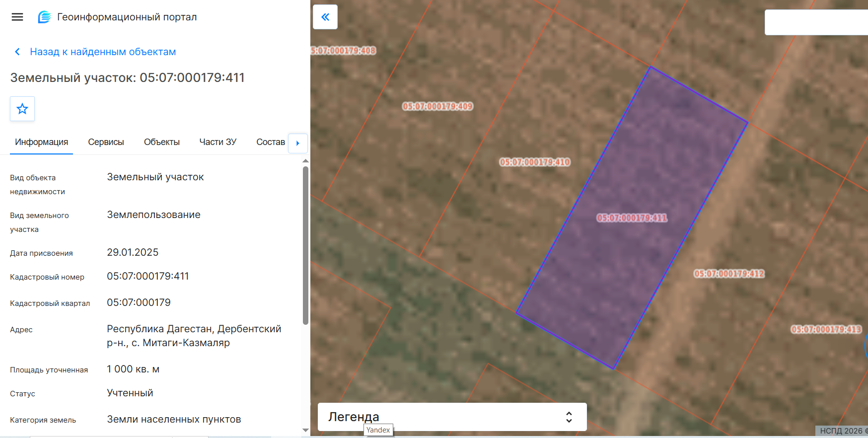
Task: Click the back arrow next to Назад
Action: click(17, 52)
